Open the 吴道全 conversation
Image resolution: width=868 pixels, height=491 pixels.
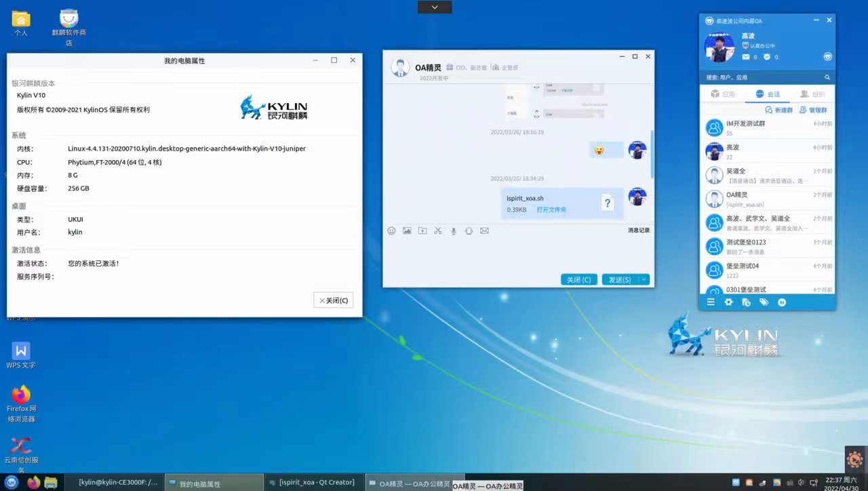pyautogui.click(x=767, y=175)
